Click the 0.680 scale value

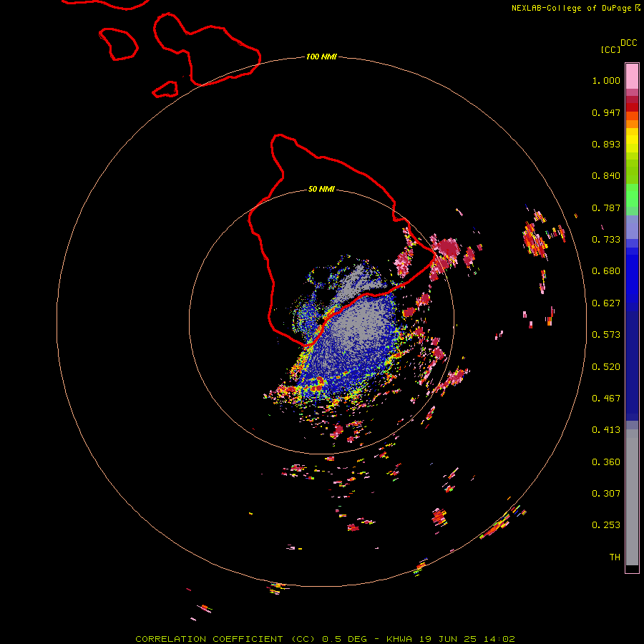pyautogui.click(x=606, y=271)
